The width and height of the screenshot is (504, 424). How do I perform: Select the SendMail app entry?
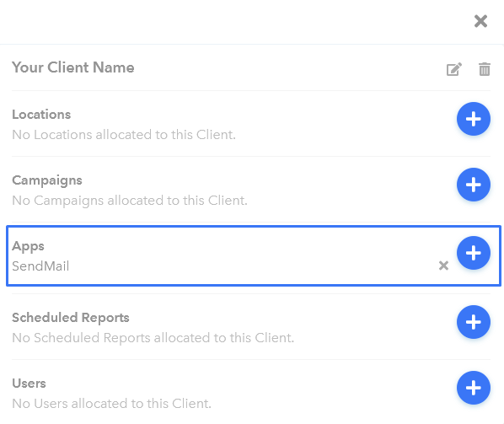(40, 266)
